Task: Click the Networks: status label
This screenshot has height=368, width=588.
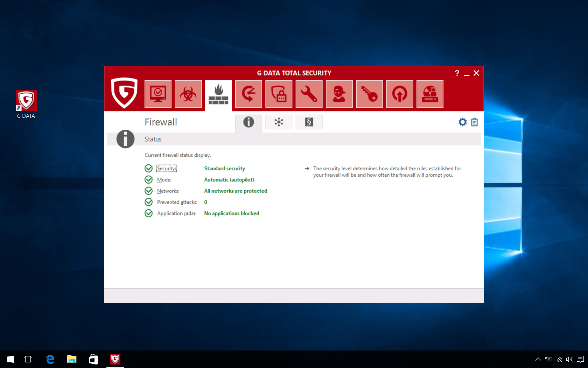Action: [x=168, y=191]
